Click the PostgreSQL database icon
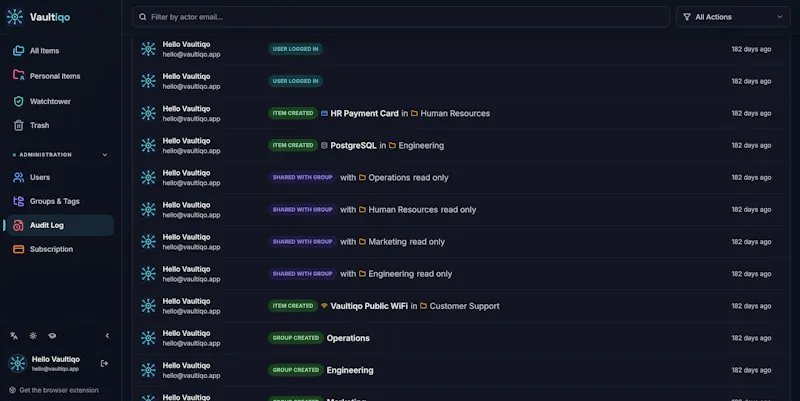This screenshot has width=800, height=401. coord(324,145)
